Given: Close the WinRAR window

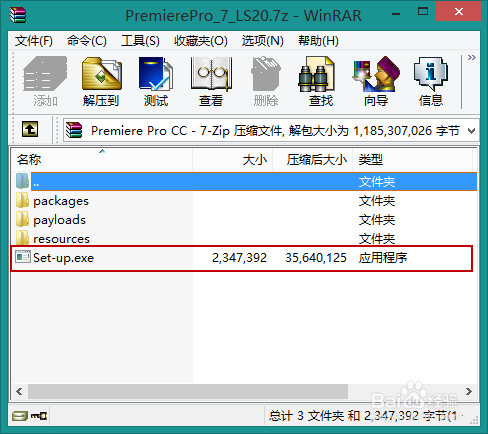Looking at the screenshot, I should tap(458, 12).
